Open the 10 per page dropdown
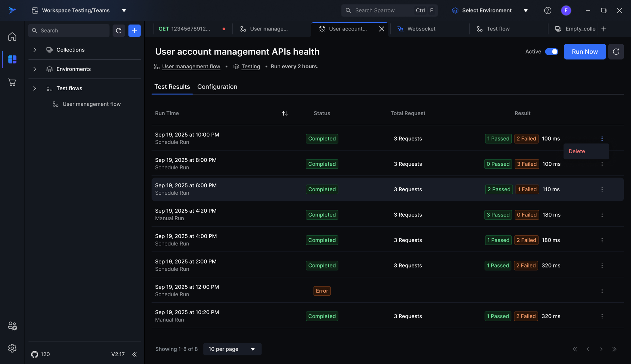Screen dimensions: 631x364 click(x=232, y=349)
